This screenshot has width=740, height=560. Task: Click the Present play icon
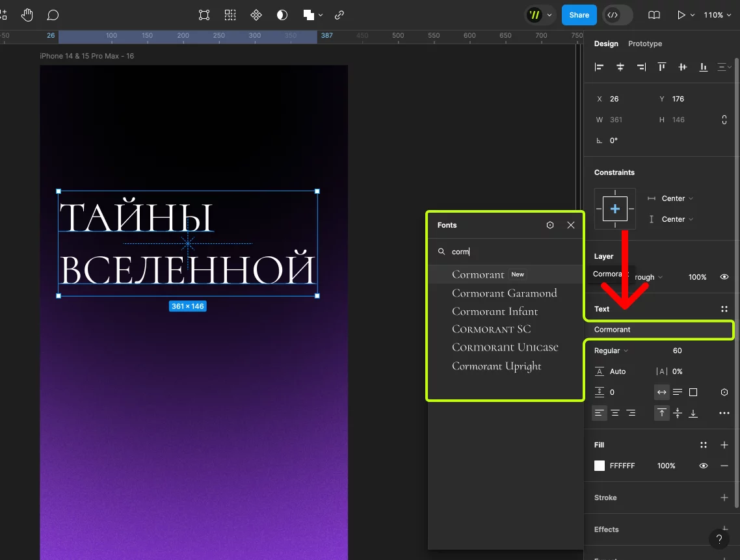click(681, 15)
